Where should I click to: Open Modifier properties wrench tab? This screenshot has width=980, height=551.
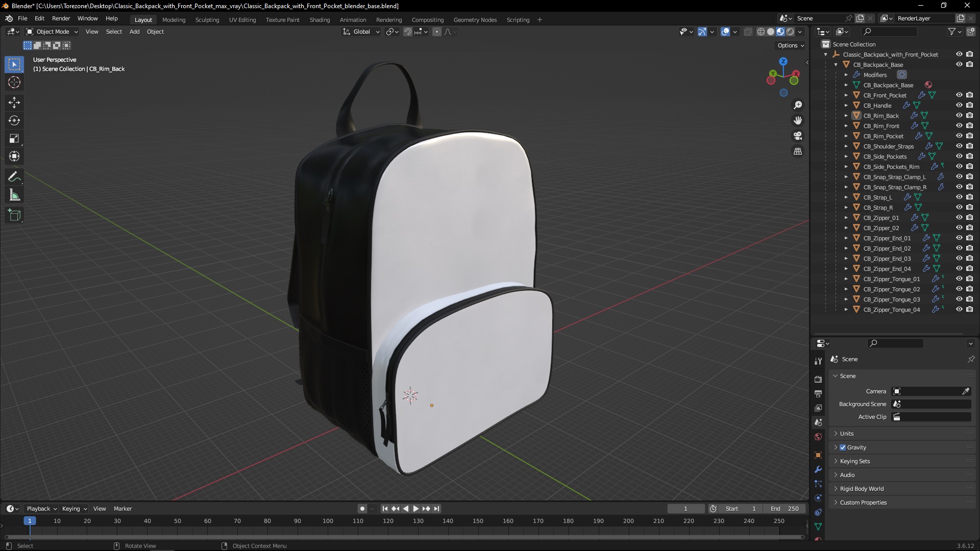coord(818,469)
